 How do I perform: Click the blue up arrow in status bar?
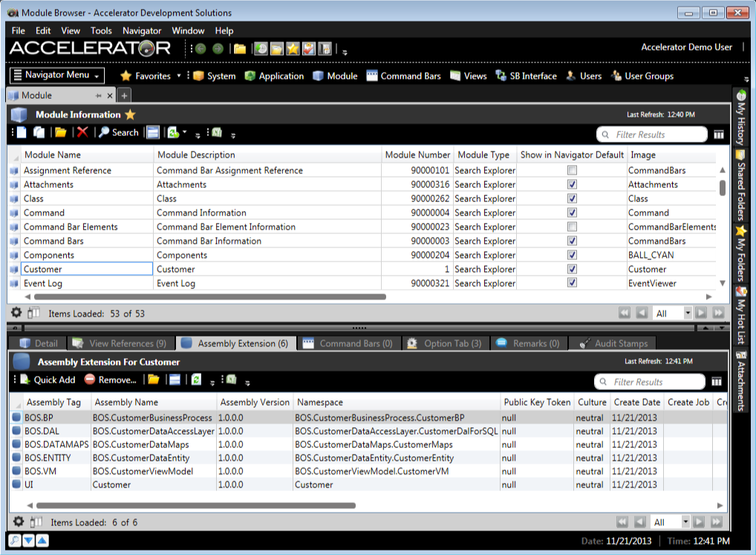(x=42, y=541)
